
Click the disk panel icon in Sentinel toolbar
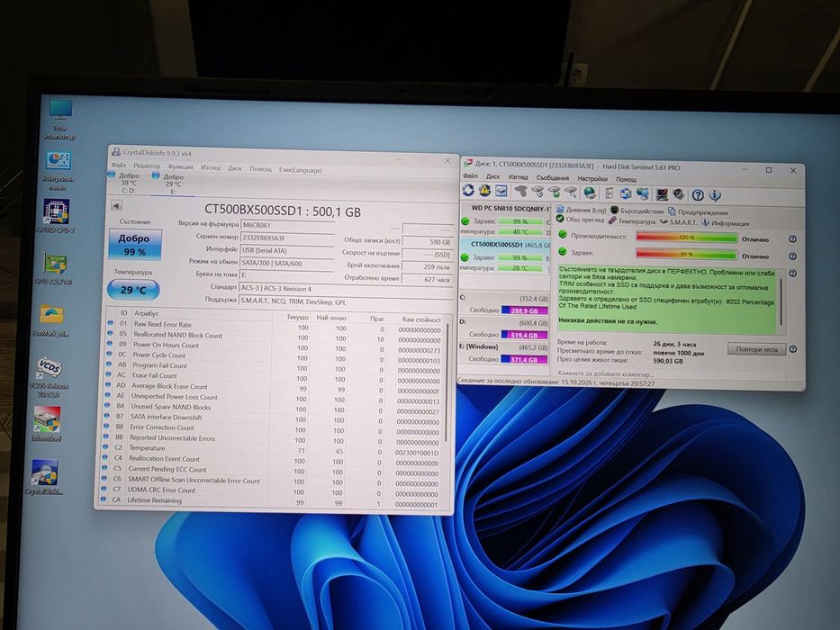pyautogui.click(x=501, y=191)
